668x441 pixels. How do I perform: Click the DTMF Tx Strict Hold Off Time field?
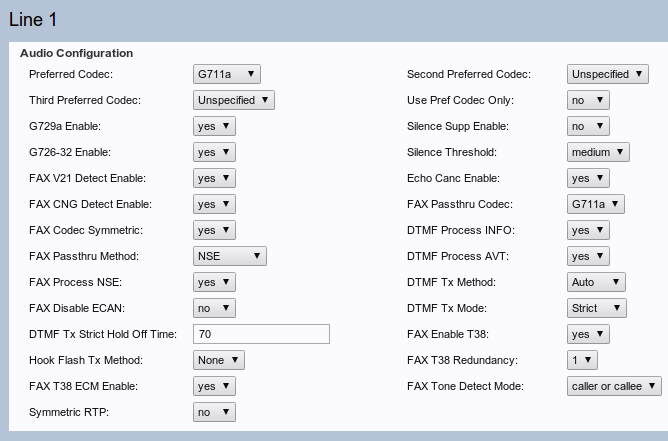(261, 334)
